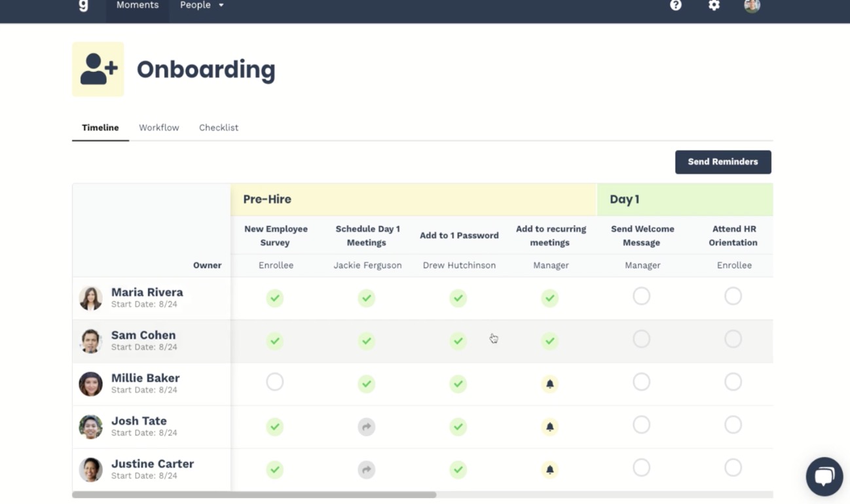Image resolution: width=850 pixels, height=504 pixels.
Task: Click the user profile avatar in header
Action: coord(752,6)
